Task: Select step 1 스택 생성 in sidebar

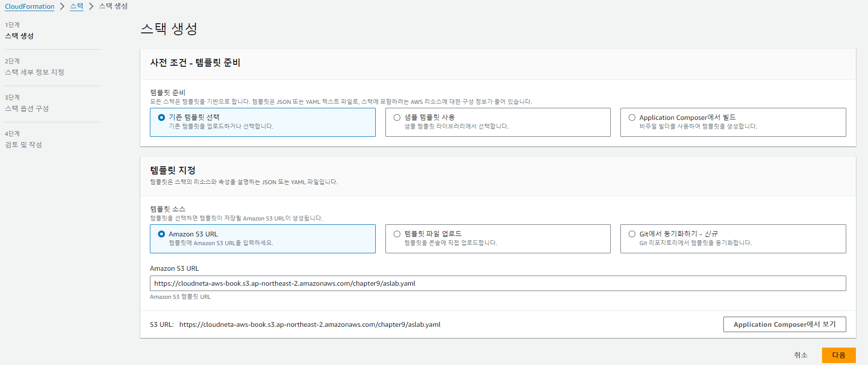Action: 19,36
